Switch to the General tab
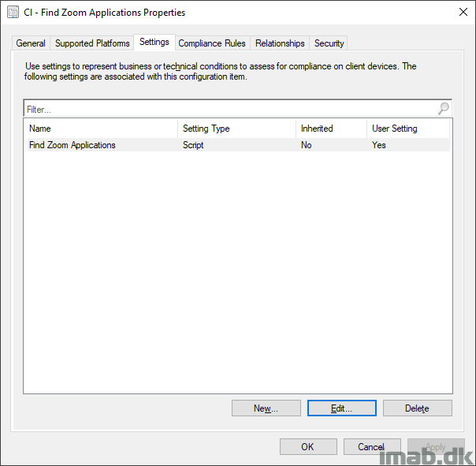 point(31,43)
